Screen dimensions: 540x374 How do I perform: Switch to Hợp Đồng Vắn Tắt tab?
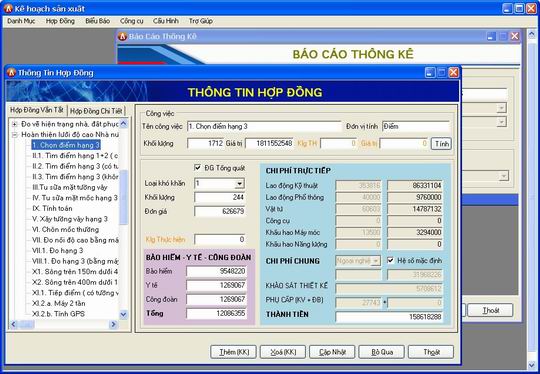tap(37, 110)
